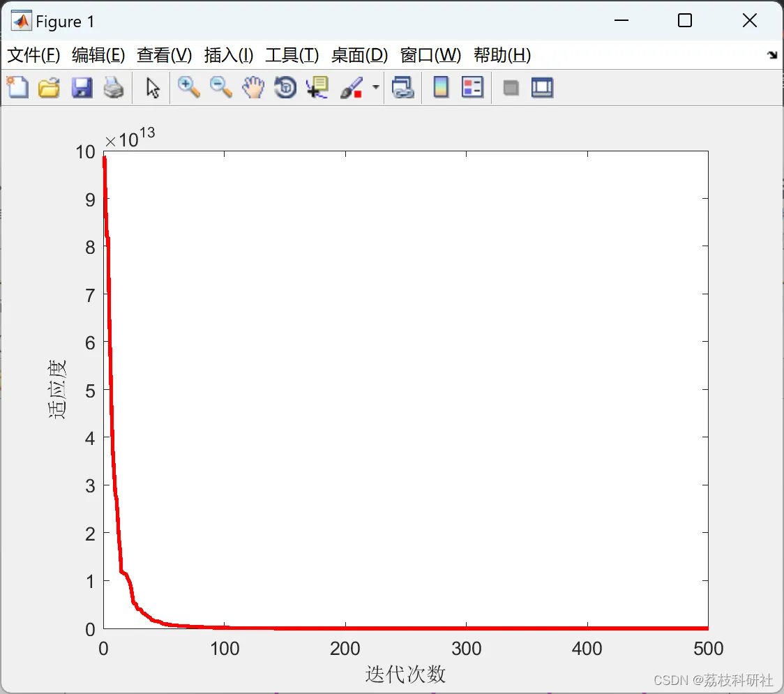Click the x-axis tick label 200
The width and height of the screenshot is (784, 694).
click(345, 649)
